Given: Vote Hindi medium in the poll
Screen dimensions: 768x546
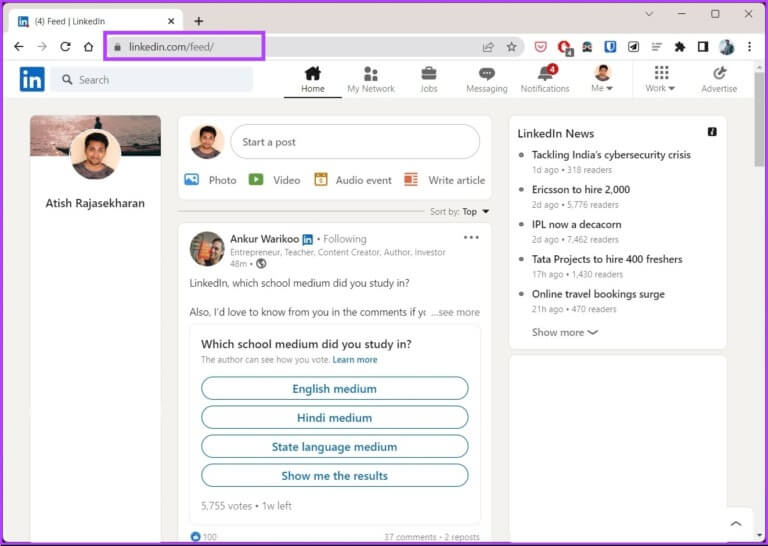Looking at the screenshot, I should 335,417.
